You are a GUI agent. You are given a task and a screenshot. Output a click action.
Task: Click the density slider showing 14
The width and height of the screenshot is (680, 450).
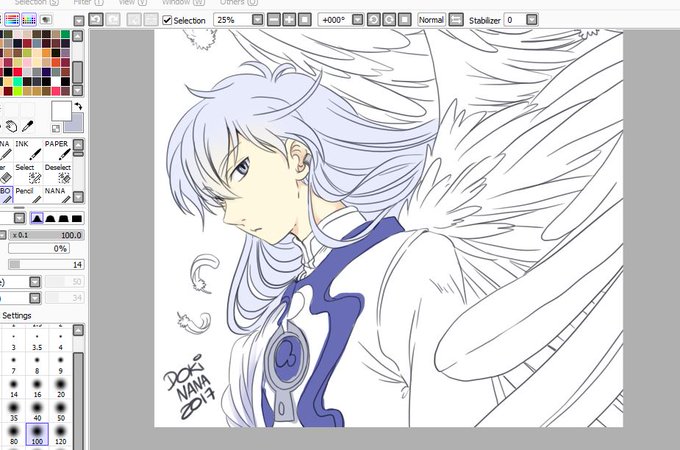[x=46, y=264]
